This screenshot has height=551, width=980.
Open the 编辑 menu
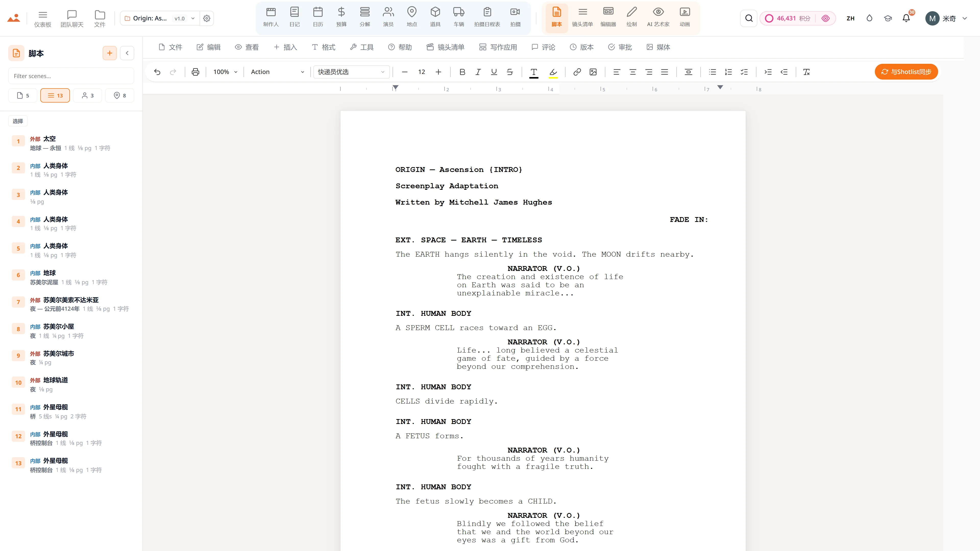[x=209, y=47]
